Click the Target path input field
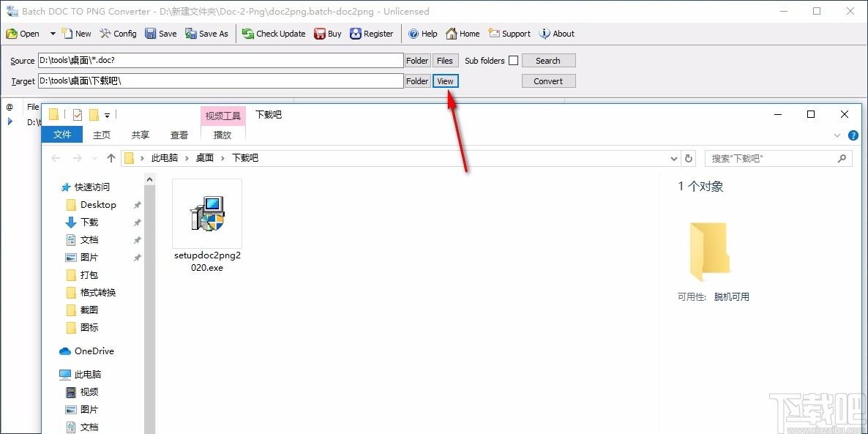 tap(221, 81)
